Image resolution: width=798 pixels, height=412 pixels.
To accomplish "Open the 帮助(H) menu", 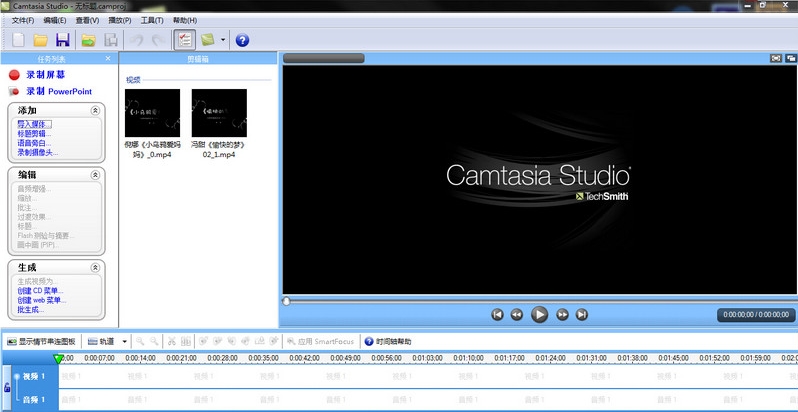I will click(185, 20).
